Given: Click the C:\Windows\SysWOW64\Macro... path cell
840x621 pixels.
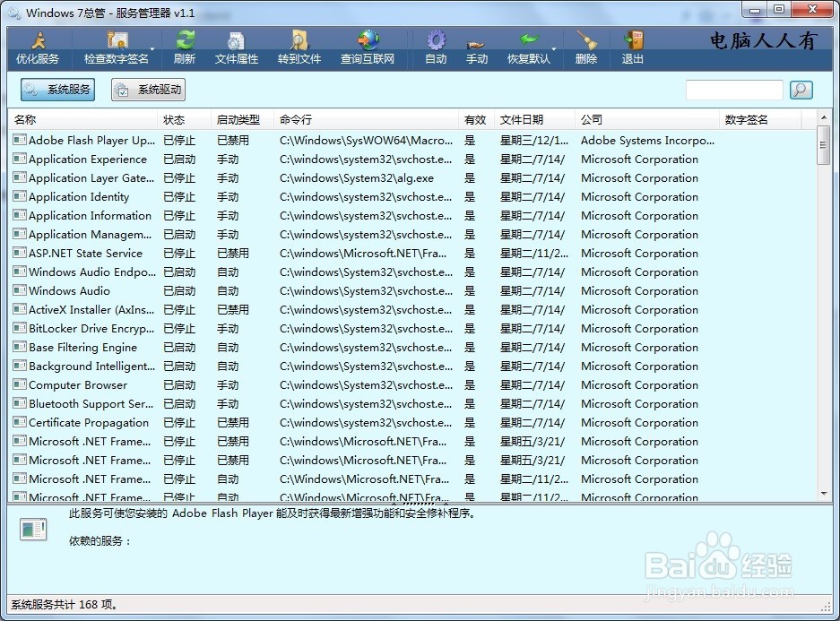Looking at the screenshot, I should pyautogui.click(x=366, y=141).
